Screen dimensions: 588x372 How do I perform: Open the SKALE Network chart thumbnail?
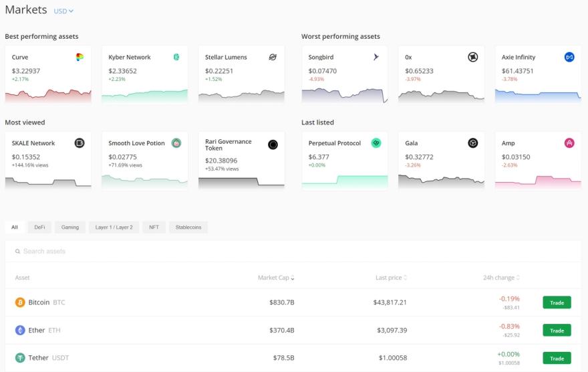(x=48, y=182)
